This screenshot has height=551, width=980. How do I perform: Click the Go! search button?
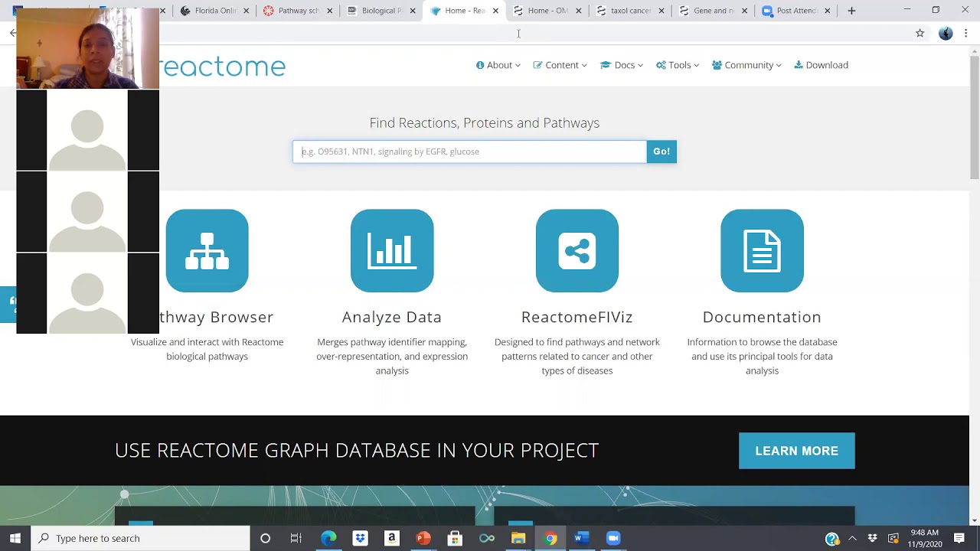[x=661, y=152]
